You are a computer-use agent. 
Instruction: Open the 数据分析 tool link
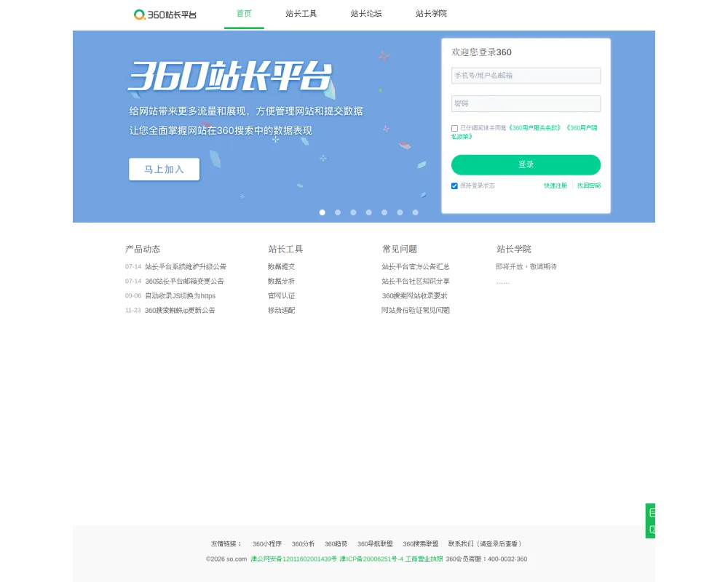click(281, 282)
